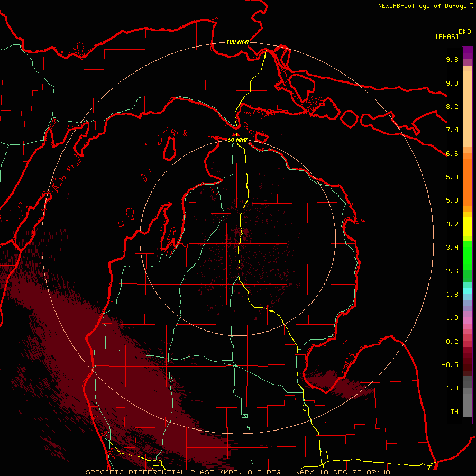
Task: Select the 7.4 scale value
Action: (452, 130)
